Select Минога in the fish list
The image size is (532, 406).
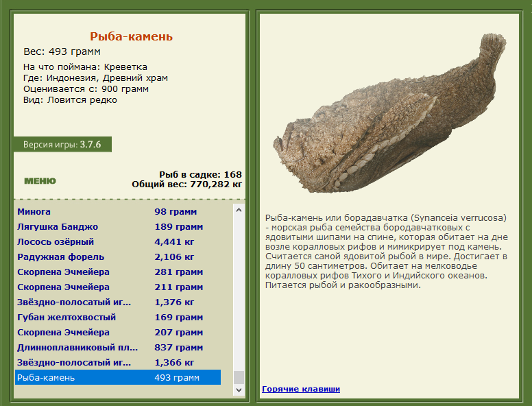click(118, 211)
